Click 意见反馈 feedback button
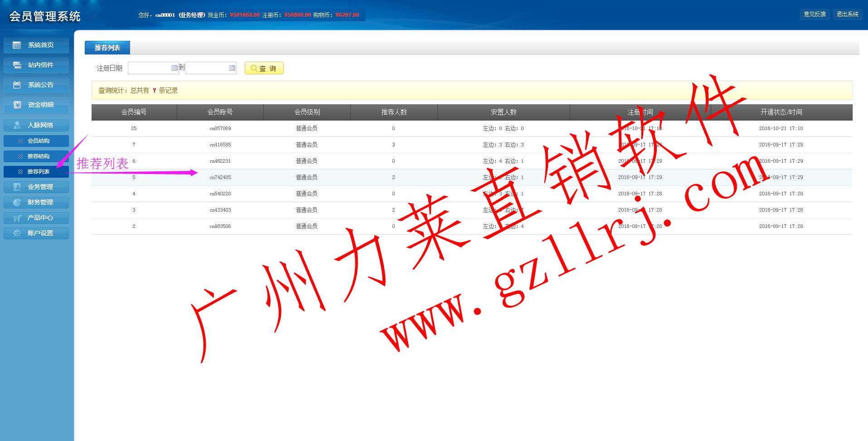The height and width of the screenshot is (441, 868). [815, 15]
